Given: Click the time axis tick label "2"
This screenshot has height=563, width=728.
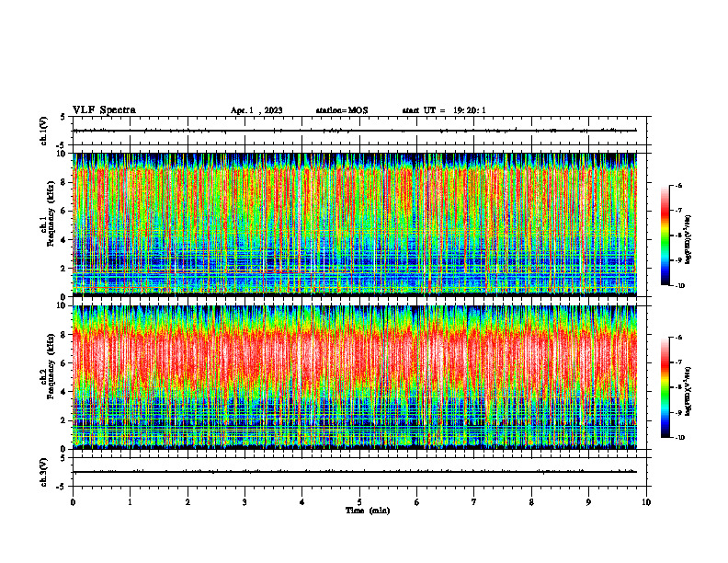Looking at the screenshot, I should [188, 502].
